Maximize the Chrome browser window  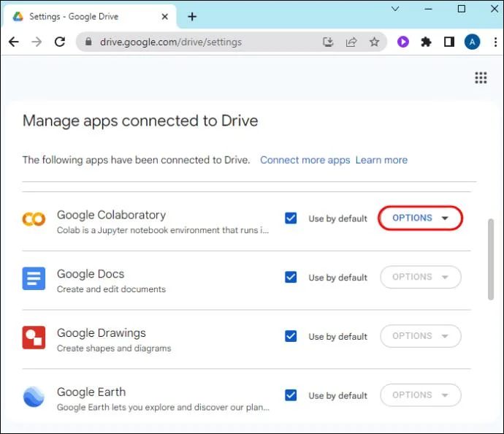tap(461, 9)
